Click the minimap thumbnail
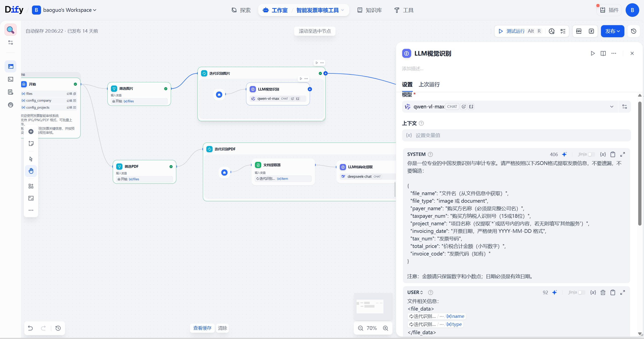This screenshot has height=339, width=644. click(373, 306)
